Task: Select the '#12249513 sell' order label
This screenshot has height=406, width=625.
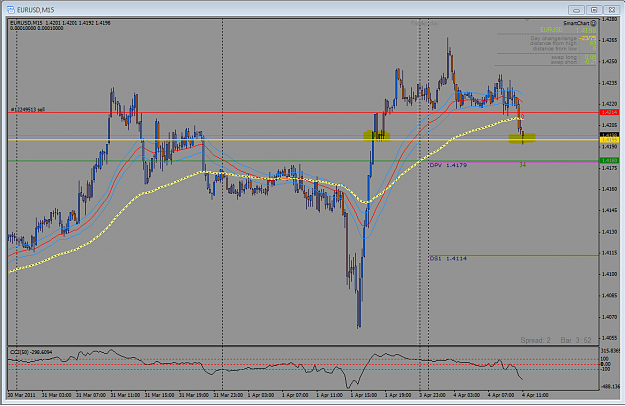Action: (28, 110)
